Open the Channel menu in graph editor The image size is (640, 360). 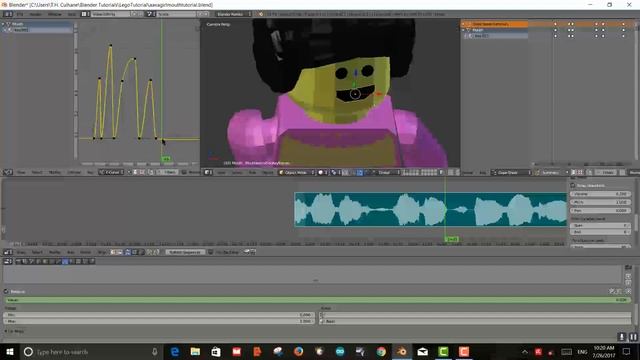74,172
